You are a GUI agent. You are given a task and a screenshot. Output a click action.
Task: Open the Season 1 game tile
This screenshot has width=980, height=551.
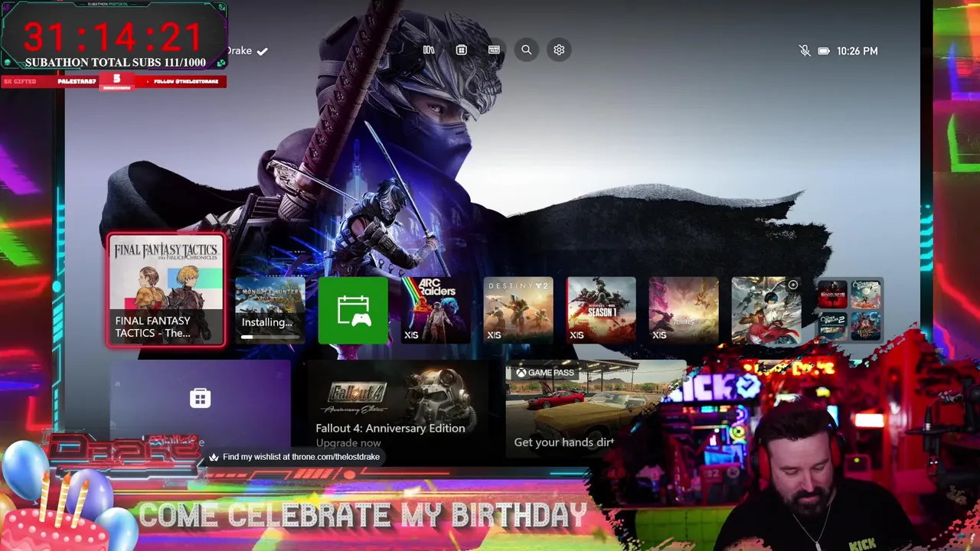coord(601,310)
